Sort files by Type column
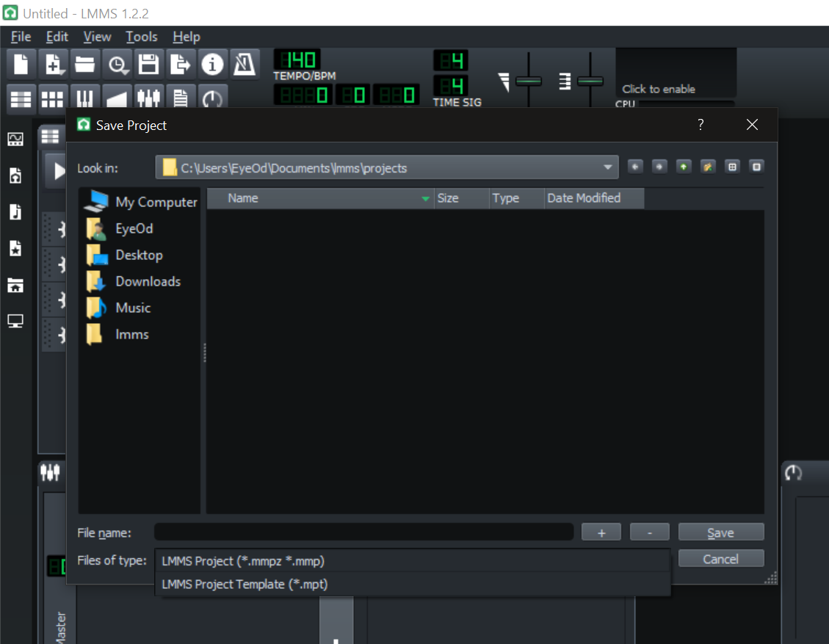Screen dimensions: 829x644 516,198
